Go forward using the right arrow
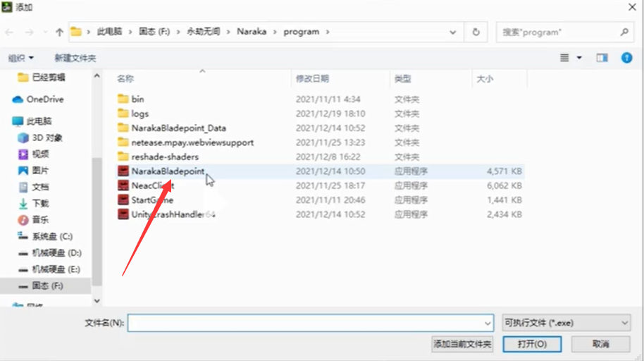 29,32
